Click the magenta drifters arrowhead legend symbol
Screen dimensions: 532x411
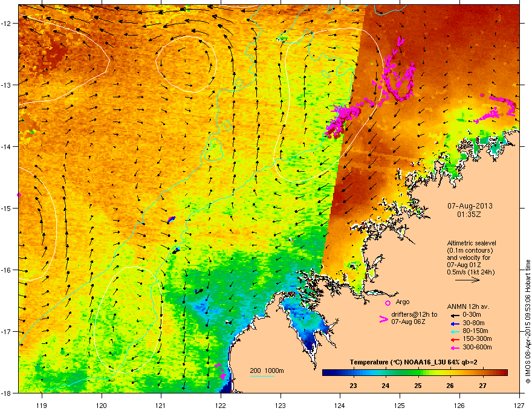[x=384, y=319]
